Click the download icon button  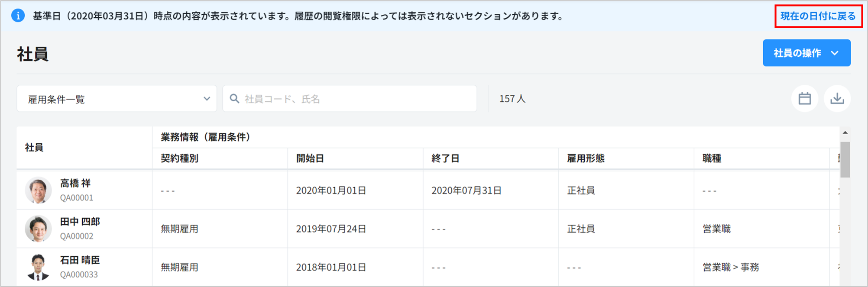click(x=837, y=99)
